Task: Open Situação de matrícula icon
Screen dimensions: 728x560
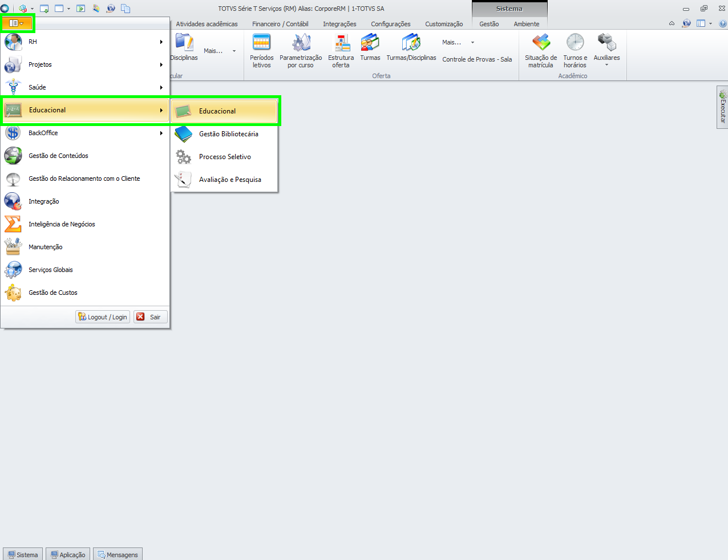Action: coord(541,51)
